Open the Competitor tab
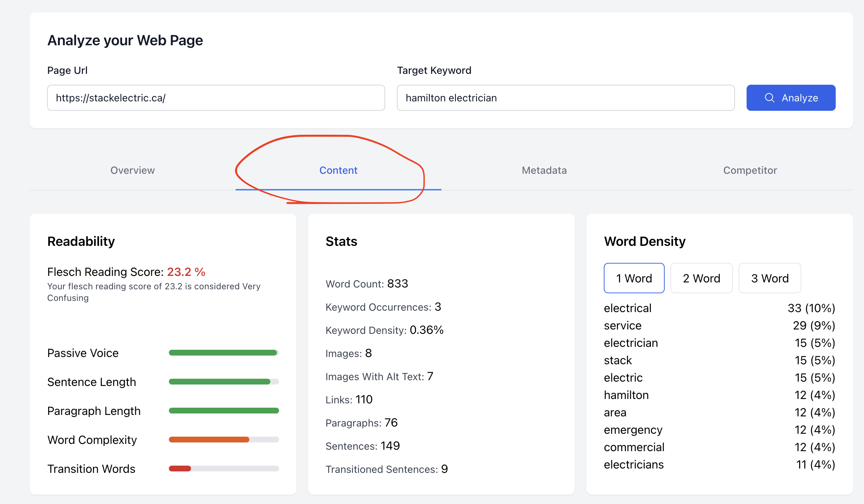864x504 pixels. pyautogui.click(x=750, y=170)
